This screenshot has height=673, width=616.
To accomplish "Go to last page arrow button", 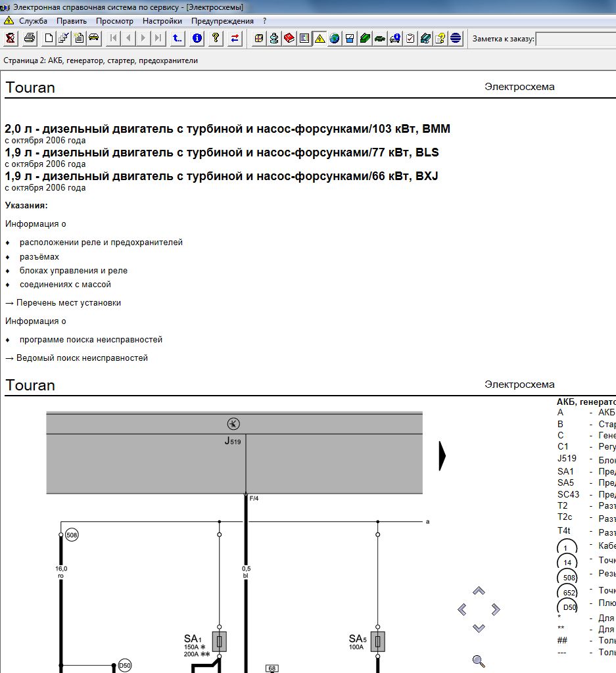I will click(158, 38).
